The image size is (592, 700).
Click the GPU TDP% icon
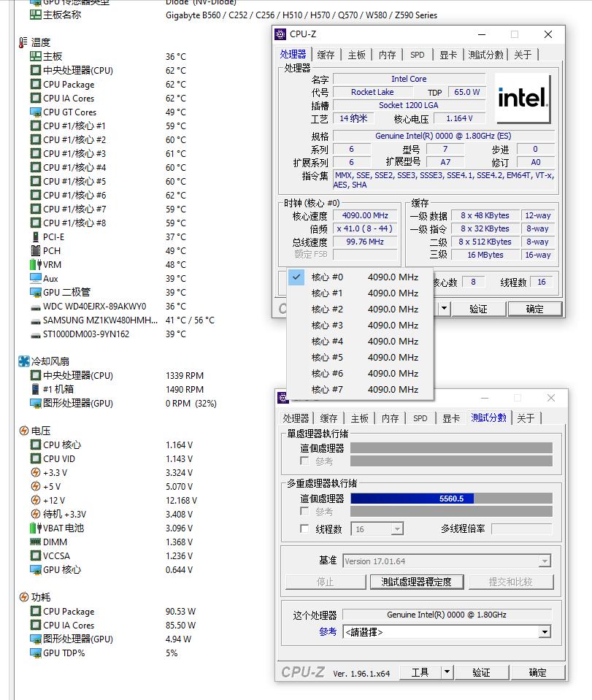[x=36, y=653]
